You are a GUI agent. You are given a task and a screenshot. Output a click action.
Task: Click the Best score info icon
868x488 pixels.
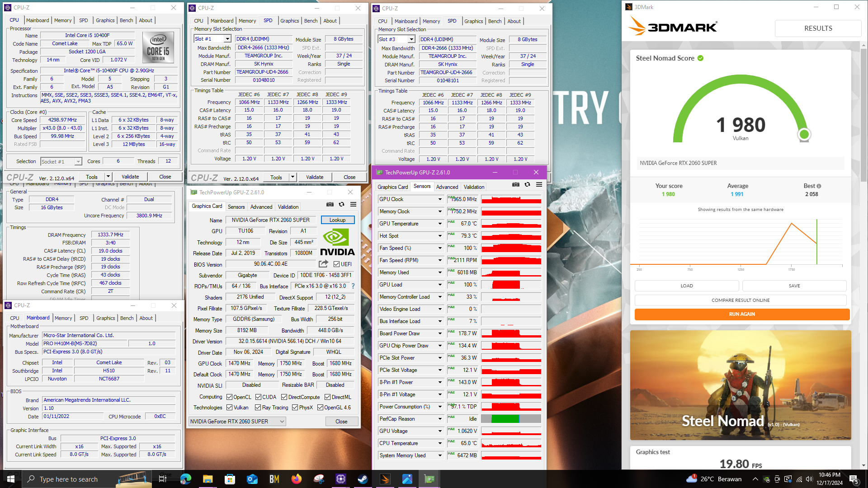click(819, 186)
